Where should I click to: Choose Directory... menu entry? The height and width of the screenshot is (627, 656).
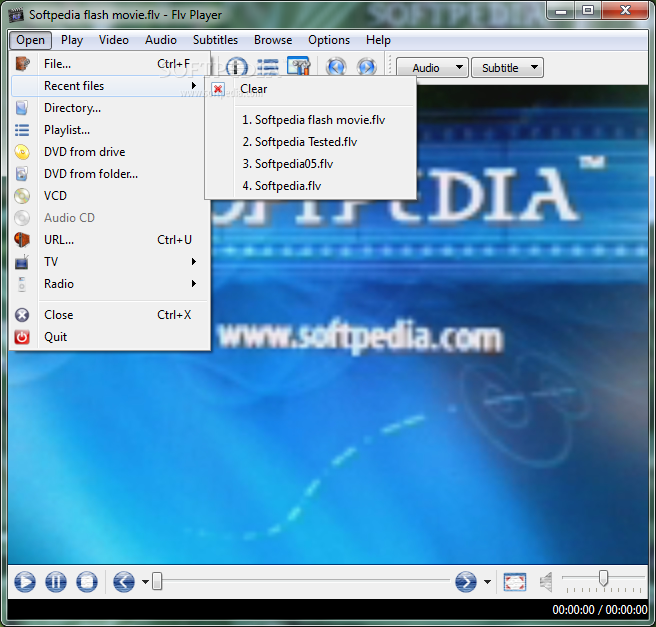(x=110, y=108)
